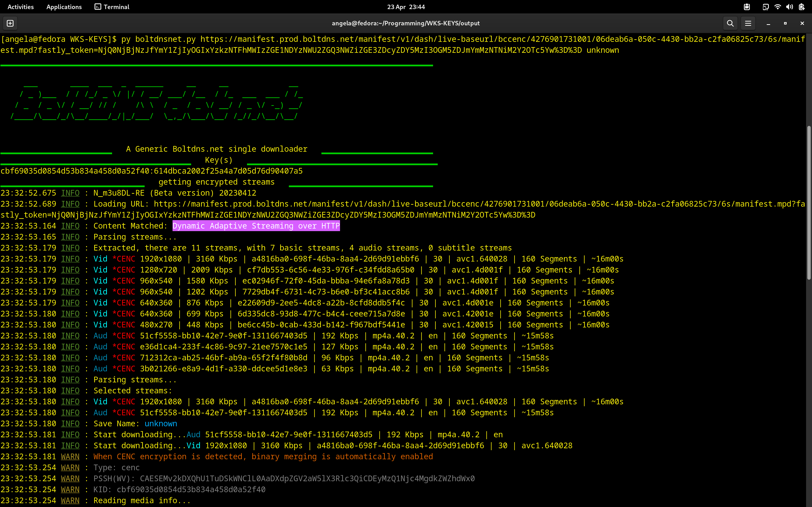Open the Terminal app menu in top bar

pos(112,7)
